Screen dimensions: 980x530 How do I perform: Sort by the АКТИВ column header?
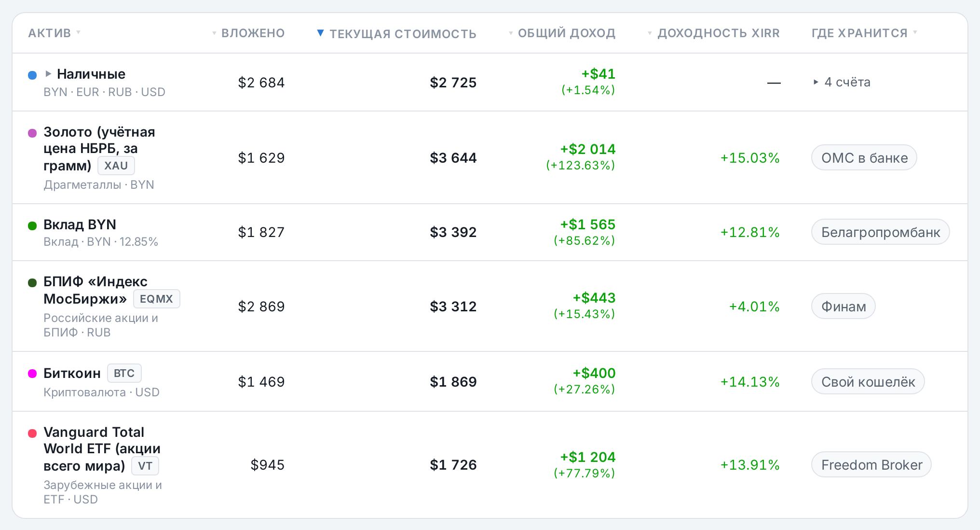pyautogui.click(x=54, y=33)
